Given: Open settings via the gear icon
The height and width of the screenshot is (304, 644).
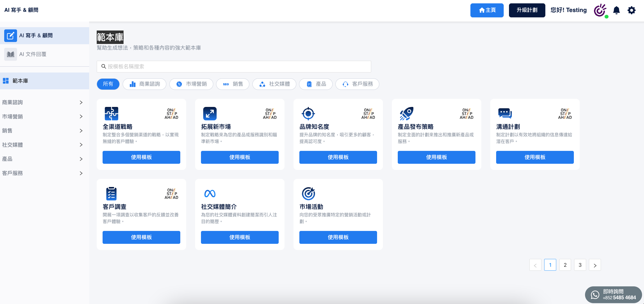Looking at the screenshot, I should (631, 10).
